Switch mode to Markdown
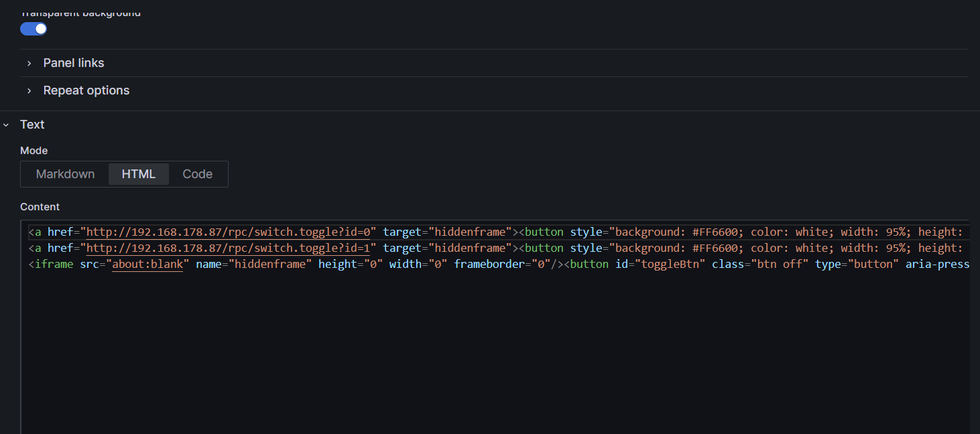The width and height of the screenshot is (980, 434). point(65,174)
